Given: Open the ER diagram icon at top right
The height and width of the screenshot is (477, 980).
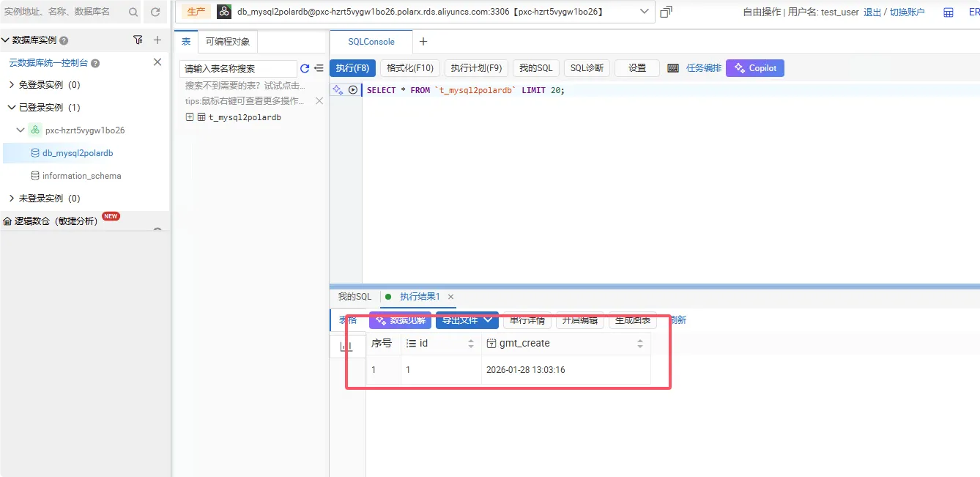Looking at the screenshot, I should [x=974, y=12].
